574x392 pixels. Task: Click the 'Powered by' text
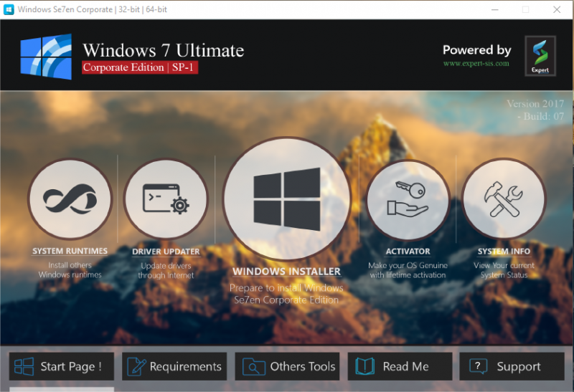477,49
